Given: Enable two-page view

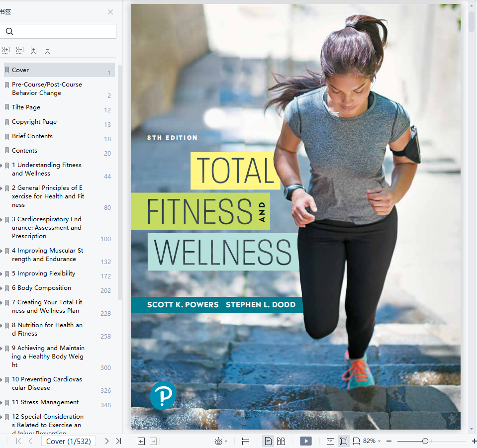Looking at the screenshot, I should 281,441.
